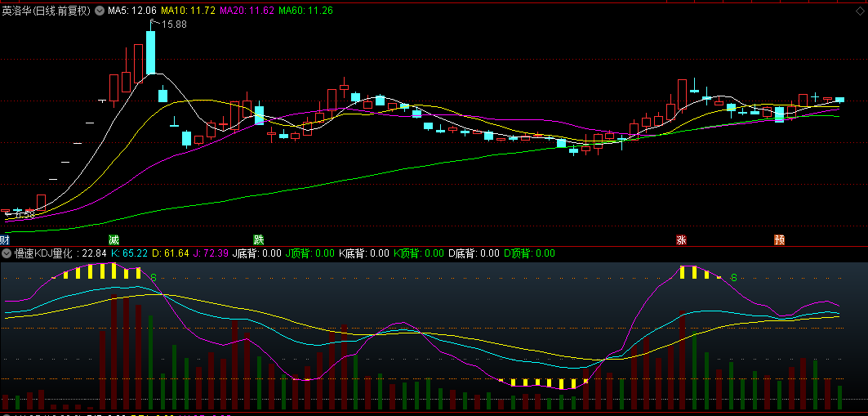
Task: Click the red 涨 event marker icon
Action: (682, 239)
